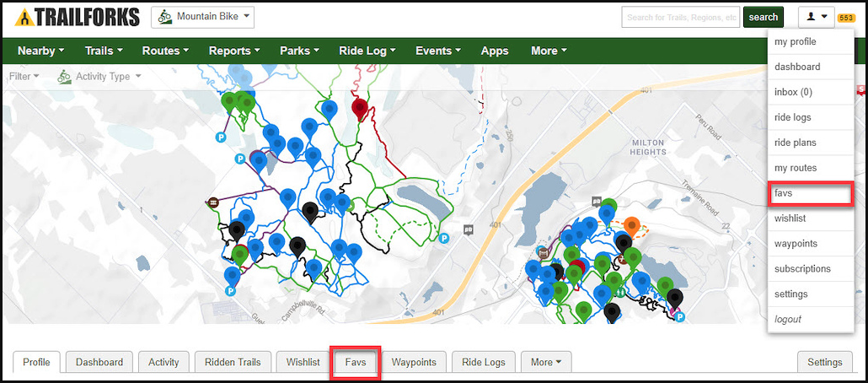Expand the Routes menu
The height and width of the screenshot is (383, 868).
tap(165, 51)
